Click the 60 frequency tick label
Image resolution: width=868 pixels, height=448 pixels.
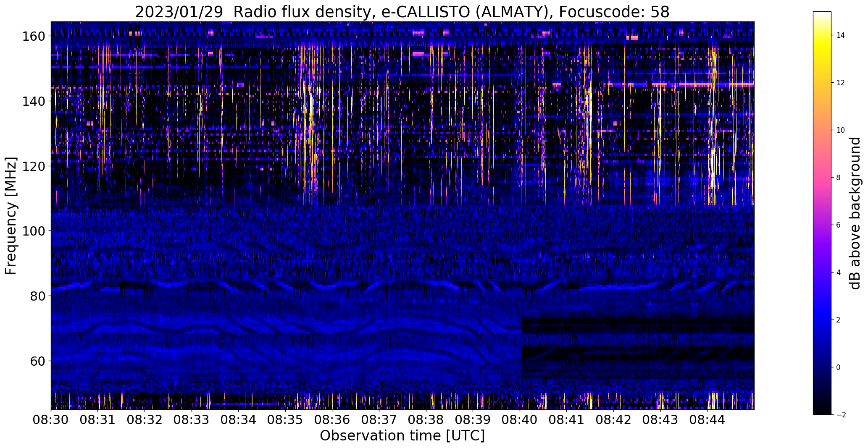click(x=37, y=361)
